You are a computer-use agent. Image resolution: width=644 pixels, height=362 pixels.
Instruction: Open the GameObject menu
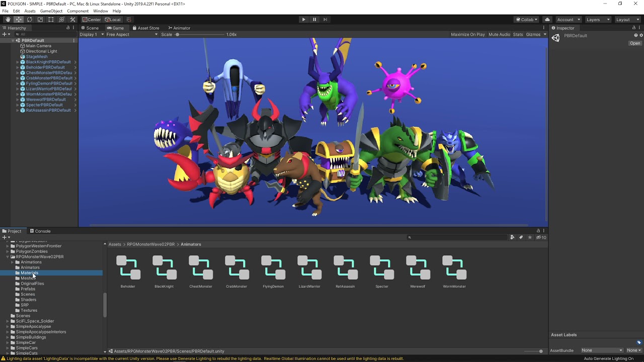[51, 11]
